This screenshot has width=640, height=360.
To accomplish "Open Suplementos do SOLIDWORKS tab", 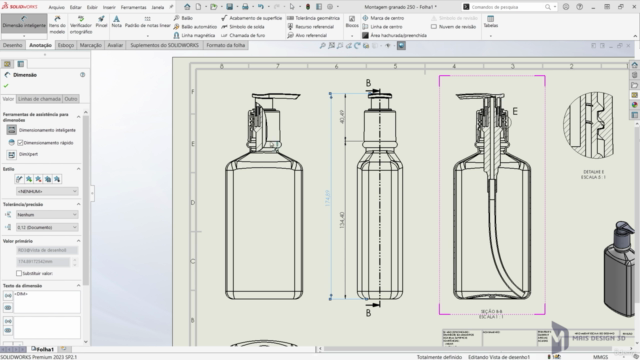I will (164, 45).
